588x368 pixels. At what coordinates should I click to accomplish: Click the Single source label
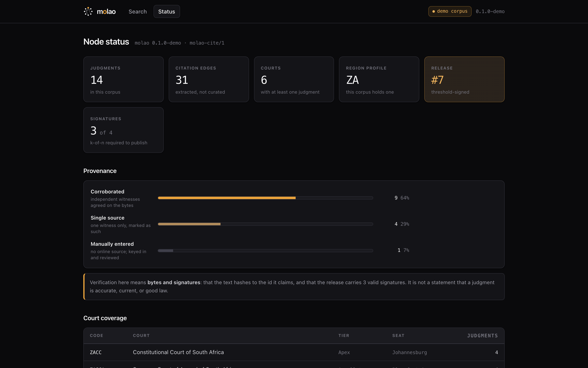click(x=107, y=218)
